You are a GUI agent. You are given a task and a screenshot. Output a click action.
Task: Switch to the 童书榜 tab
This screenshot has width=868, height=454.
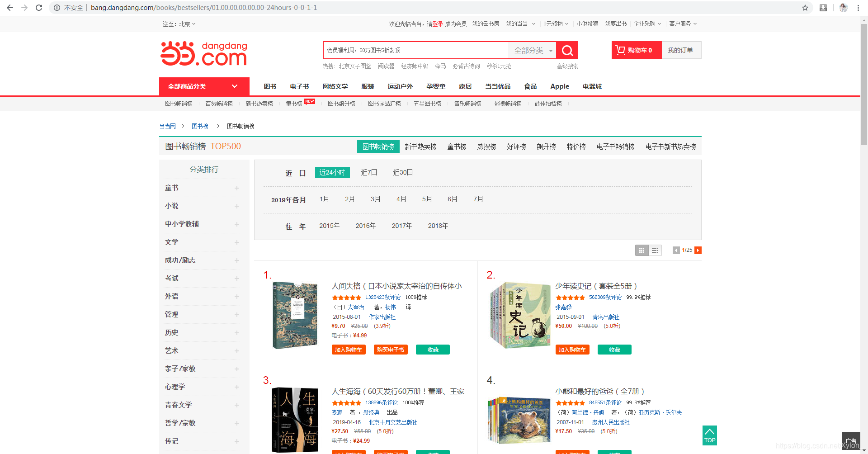[456, 146]
